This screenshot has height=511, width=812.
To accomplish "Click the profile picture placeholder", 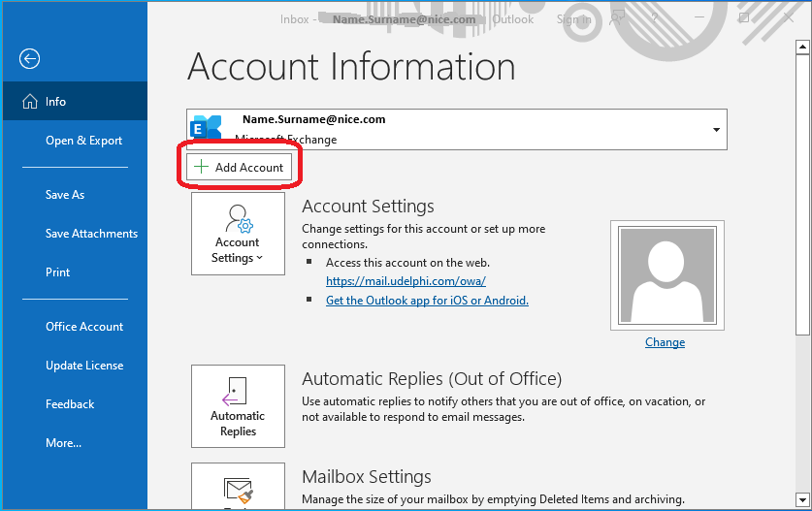I will point(667,275).
